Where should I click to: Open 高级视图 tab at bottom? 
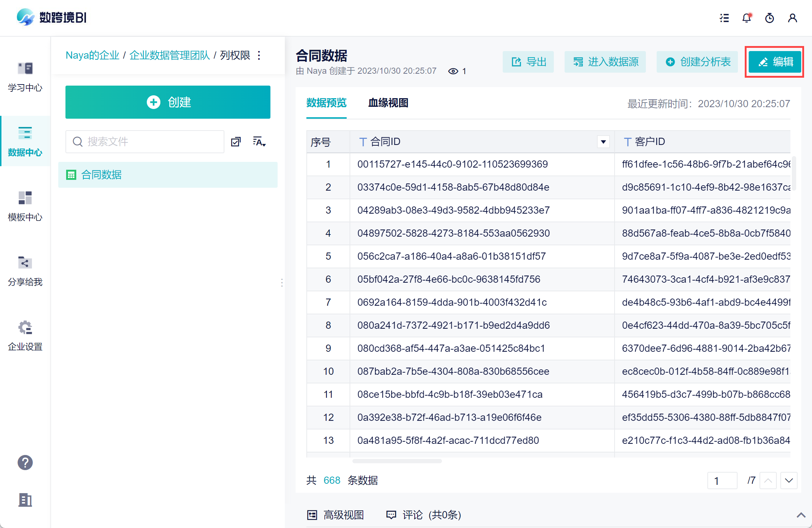click(x=336, y=515)
